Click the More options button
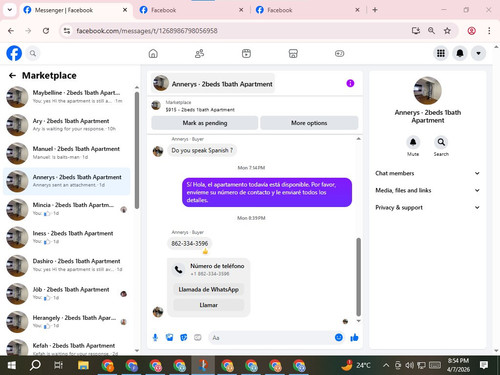 [309, 123]
